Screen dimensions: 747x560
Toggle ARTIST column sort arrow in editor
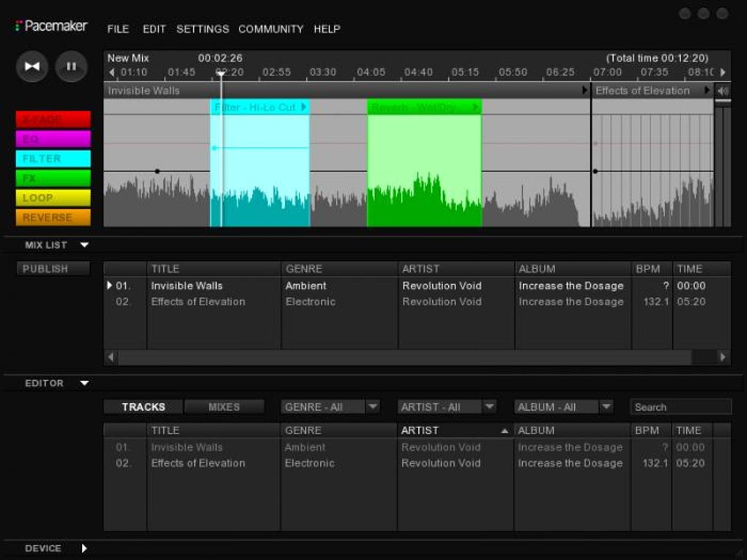[504, 431]
